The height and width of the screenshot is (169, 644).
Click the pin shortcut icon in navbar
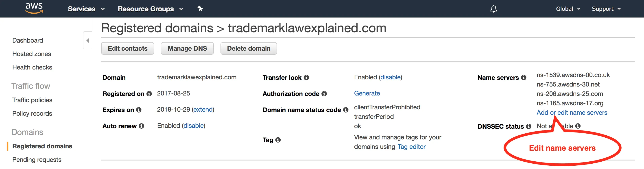200,9
